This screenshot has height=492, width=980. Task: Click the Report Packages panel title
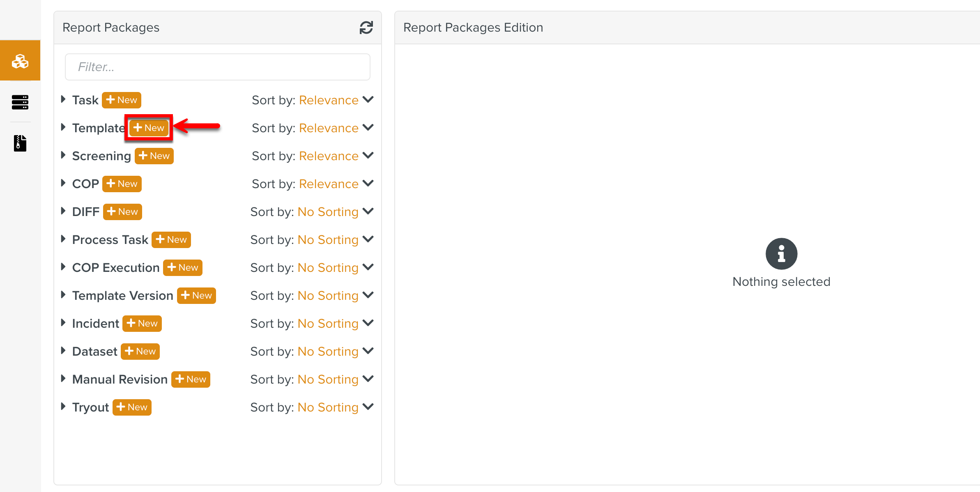tap(111, 28)
